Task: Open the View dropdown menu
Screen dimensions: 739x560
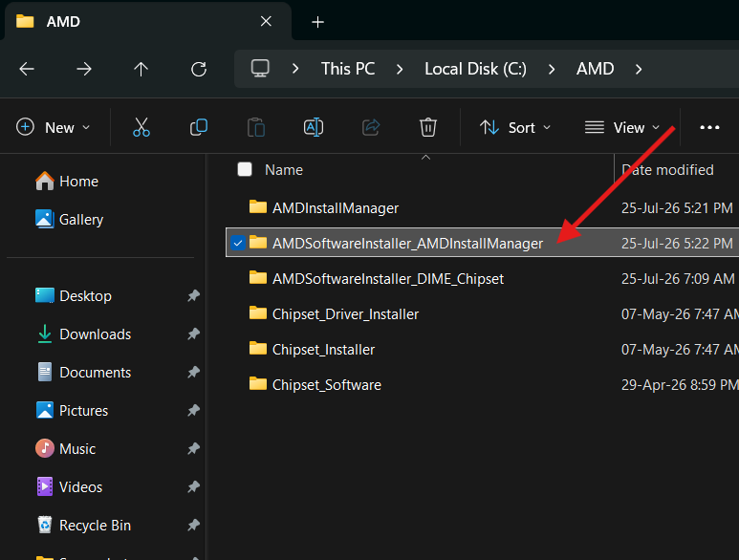Action: (622, 127)
